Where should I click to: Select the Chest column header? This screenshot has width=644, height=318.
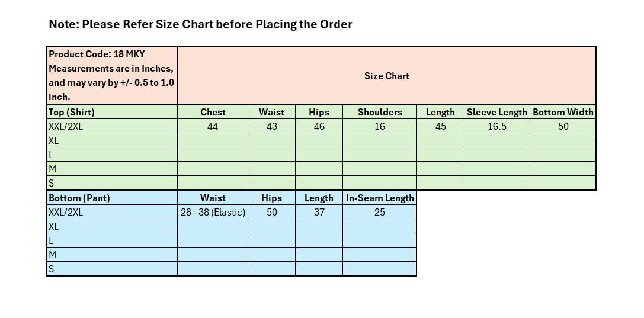213,112
